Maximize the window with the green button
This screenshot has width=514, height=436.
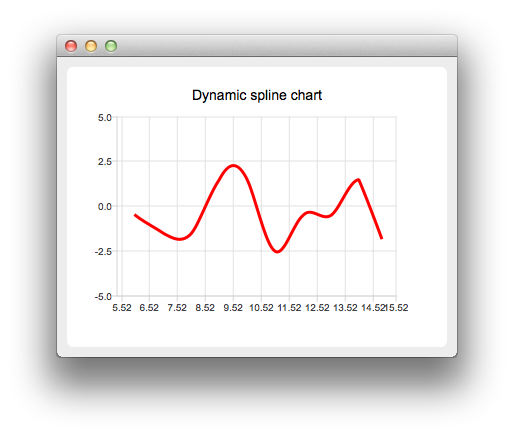click(x=111, y=46)
